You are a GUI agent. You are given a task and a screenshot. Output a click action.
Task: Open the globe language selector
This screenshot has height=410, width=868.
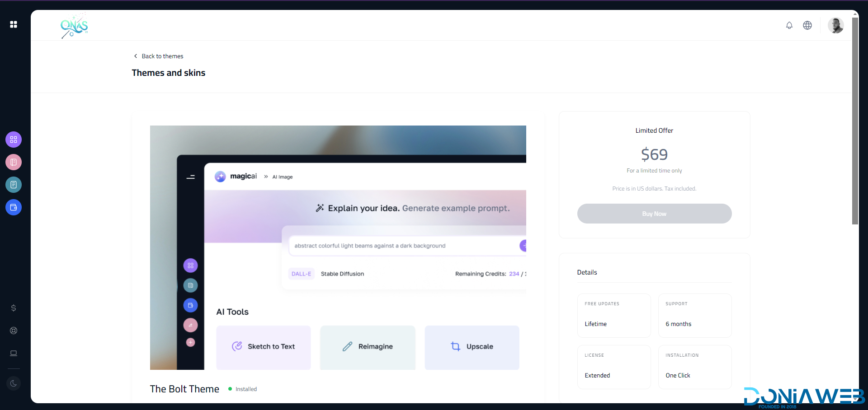[807, 25]
